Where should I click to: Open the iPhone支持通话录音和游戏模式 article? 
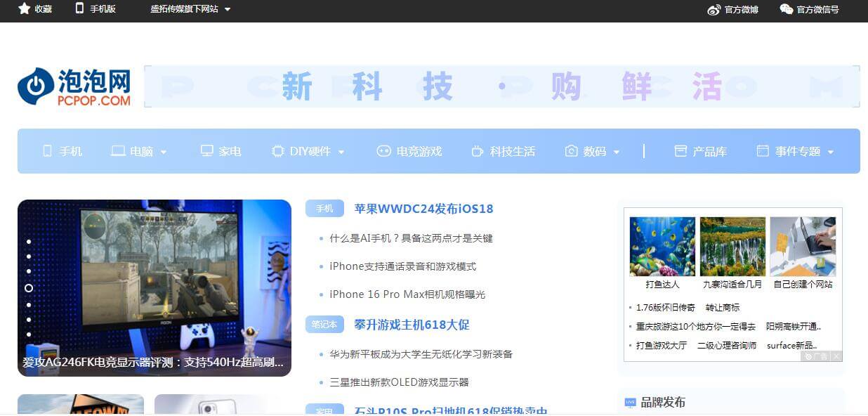click(x=402, y=266)
